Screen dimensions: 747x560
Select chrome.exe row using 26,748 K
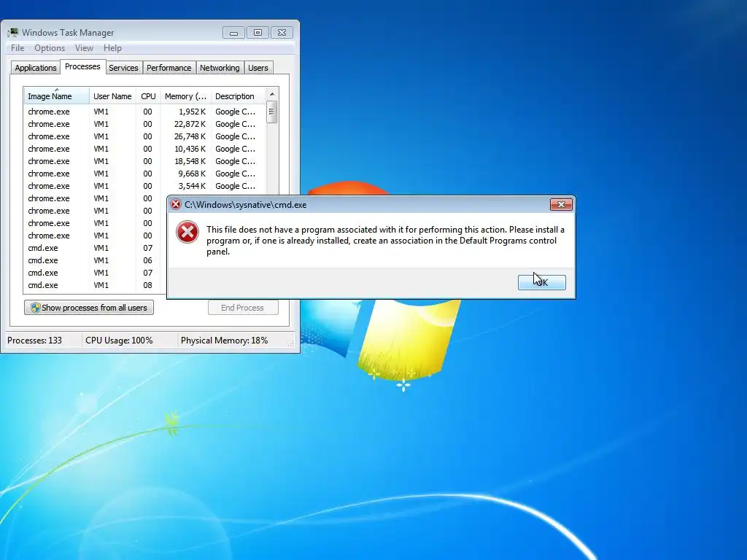click(144, 136)
